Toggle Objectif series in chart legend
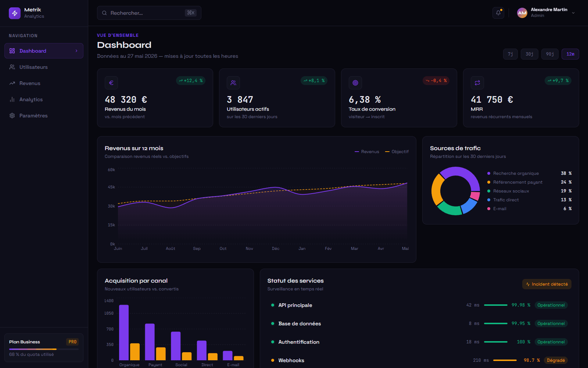 [x=397, y=152]
